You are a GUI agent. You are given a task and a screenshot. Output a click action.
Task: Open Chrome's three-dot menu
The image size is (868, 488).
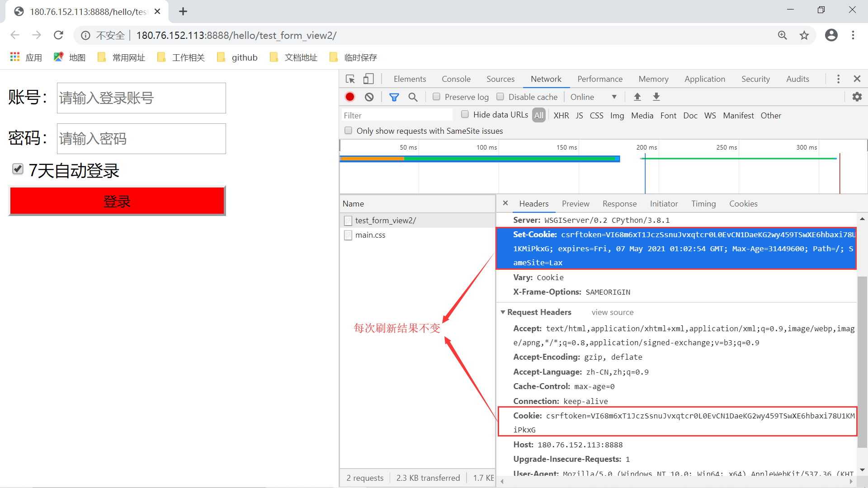tap(853, 35)
